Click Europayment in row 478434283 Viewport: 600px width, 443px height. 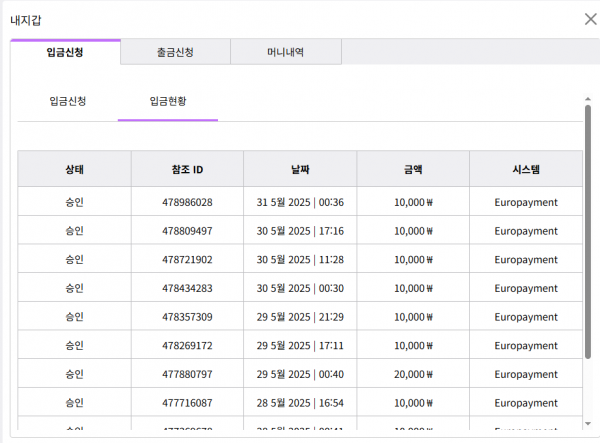526,288
